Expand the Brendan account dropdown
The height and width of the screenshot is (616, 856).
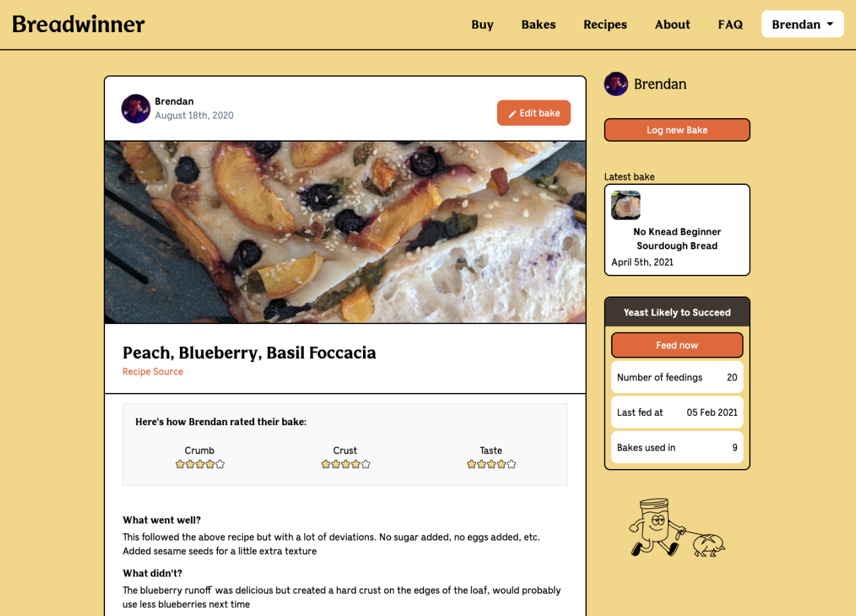(802, 24)
